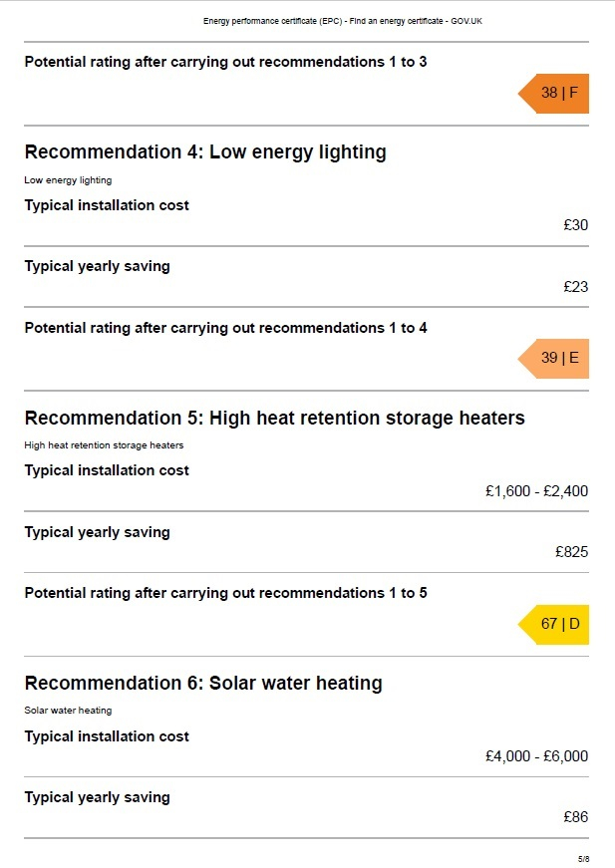Select the Recommendation 6: Solar water heating heading
This screenshot has width=615, height=868.
203,684
